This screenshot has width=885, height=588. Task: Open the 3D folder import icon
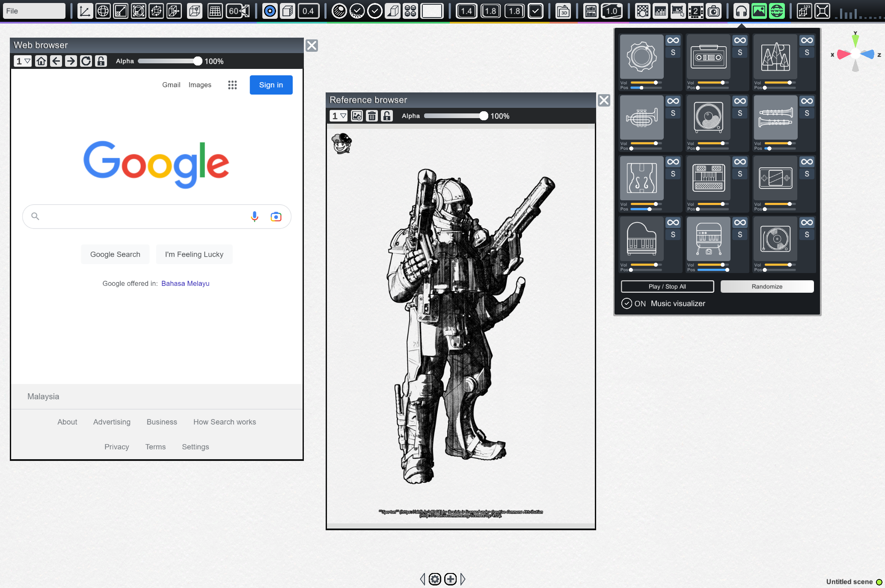pyautogui.click(x=564, y=11)
